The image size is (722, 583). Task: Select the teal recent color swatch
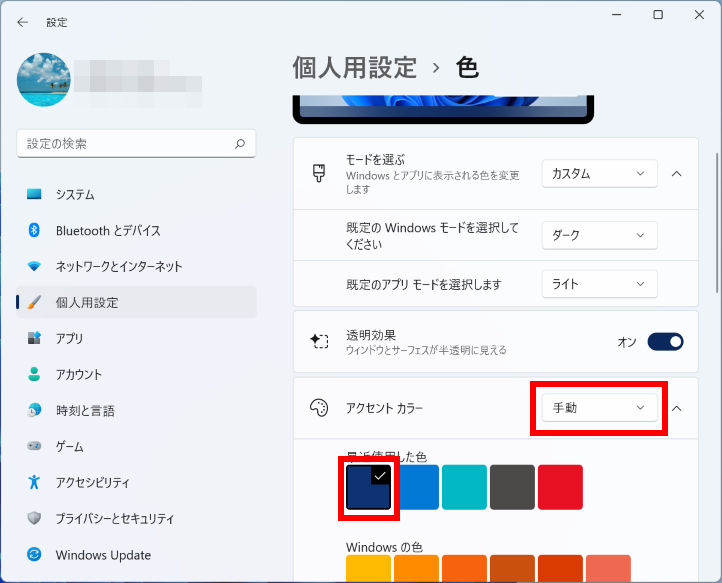tap(464, 487)
